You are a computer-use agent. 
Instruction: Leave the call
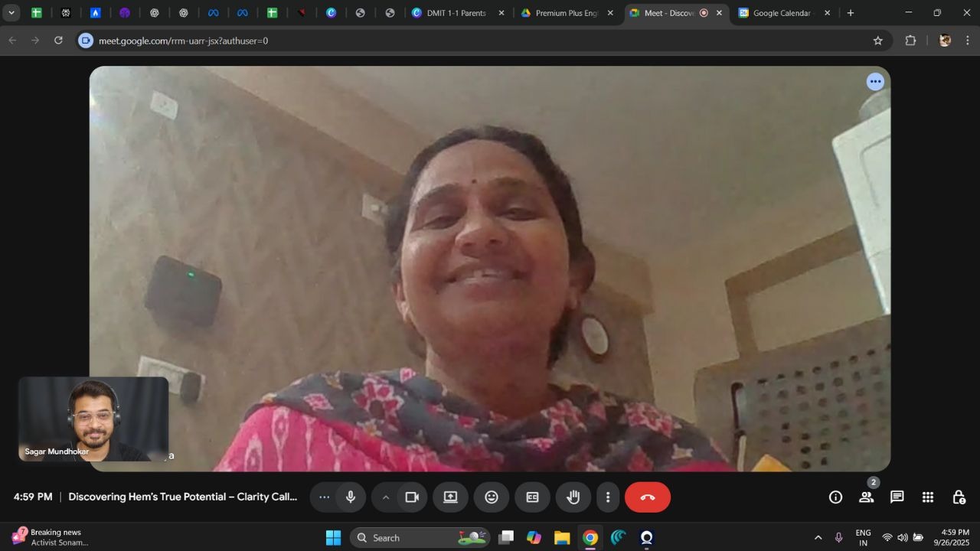click(x=647, y=497)
